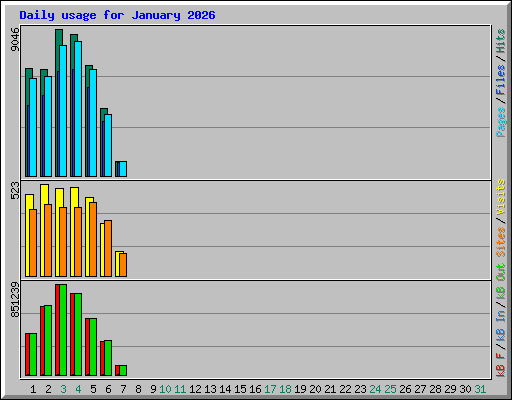Click day label 6 on x-axis

[x=108, y=389]
